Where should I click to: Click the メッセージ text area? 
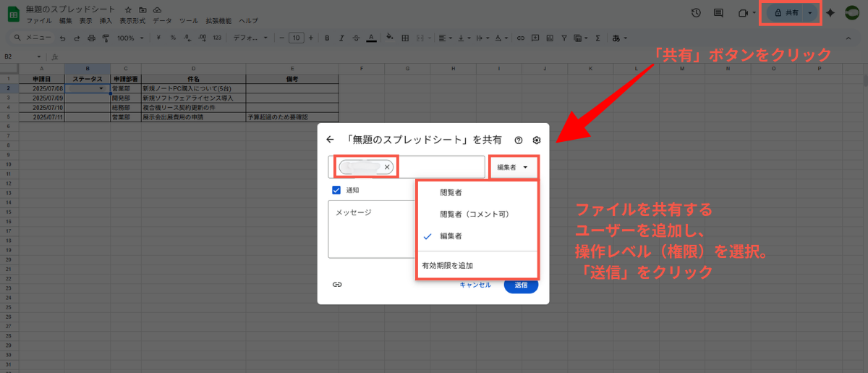click(372, 229)
